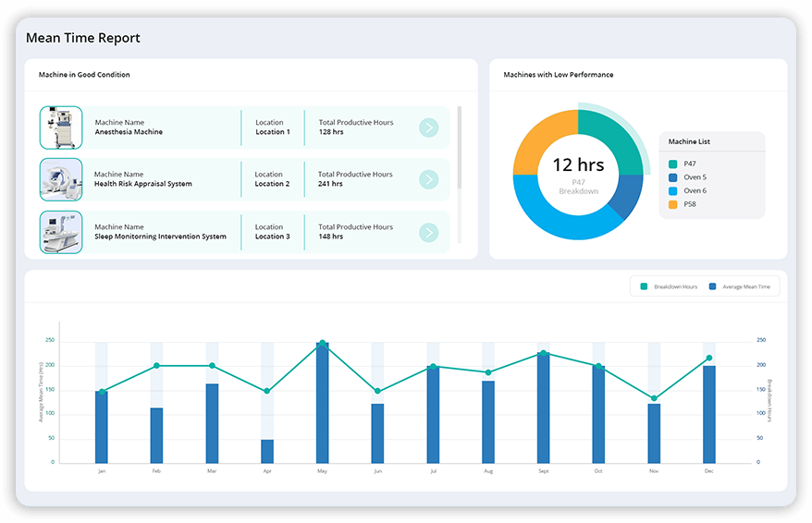The width and height of the screenshot is (812, 523).
Task: Click the scrollbar in machine list panel
Action: tap(460, 148)
